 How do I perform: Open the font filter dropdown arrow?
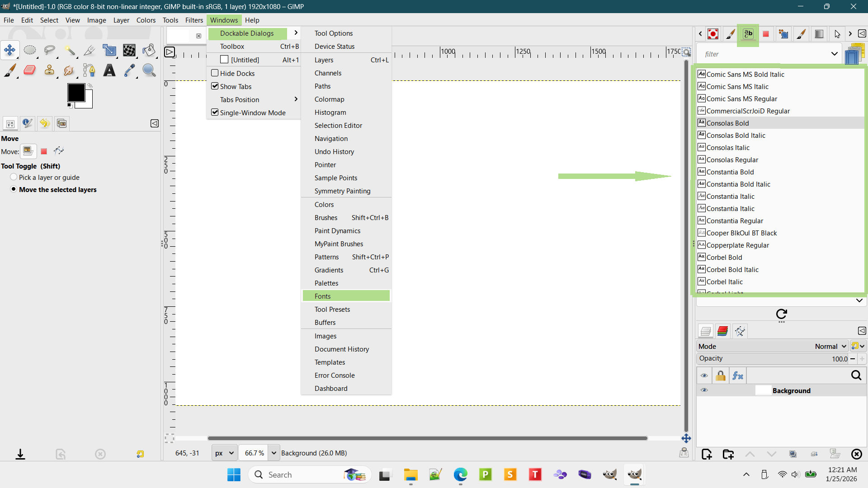834,54
